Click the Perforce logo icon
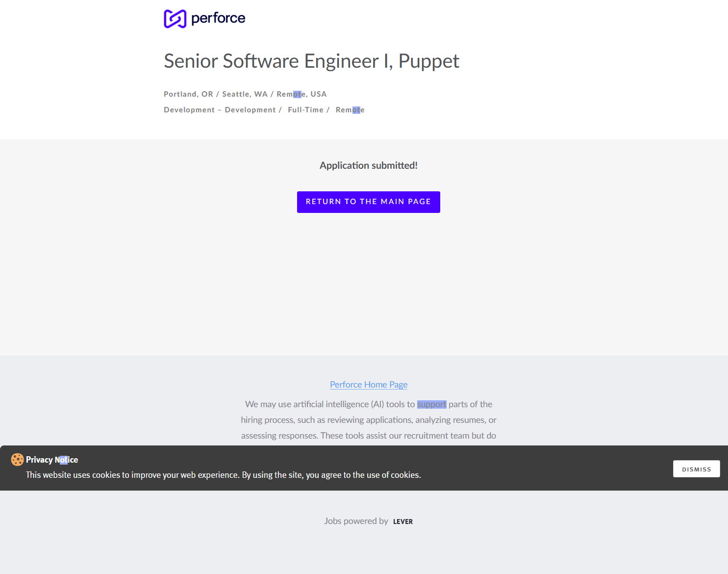The image size is (728, 574). [175, 19]
